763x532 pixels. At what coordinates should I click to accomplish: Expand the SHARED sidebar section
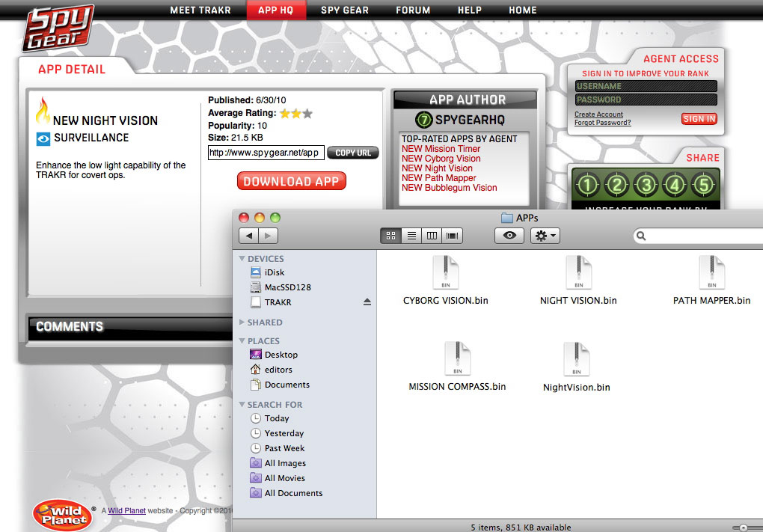[242, 322]
